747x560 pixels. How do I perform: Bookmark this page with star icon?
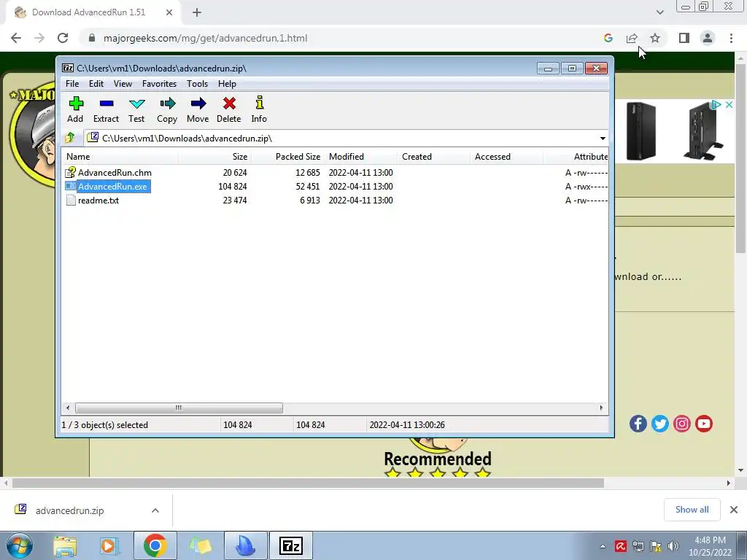pyautogui.click(x=655, y=38)
